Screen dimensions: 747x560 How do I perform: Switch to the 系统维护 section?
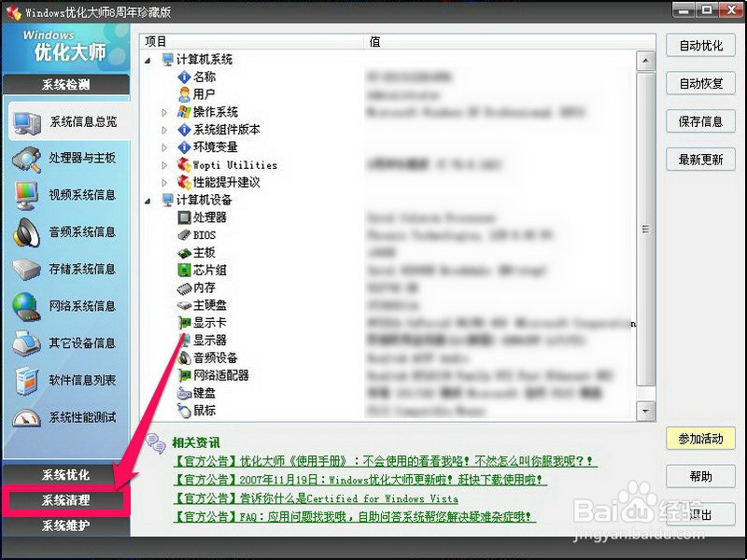pyautogui.click(x=65, y=525)
